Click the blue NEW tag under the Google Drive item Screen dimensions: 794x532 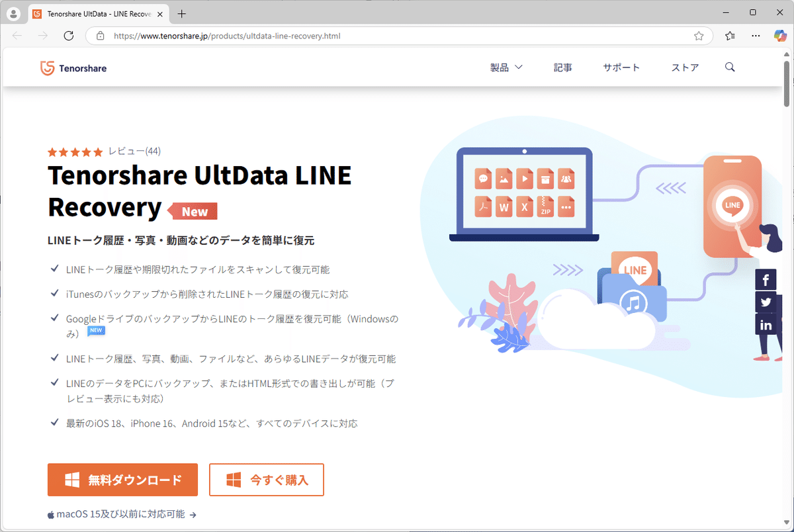point(96,330)
